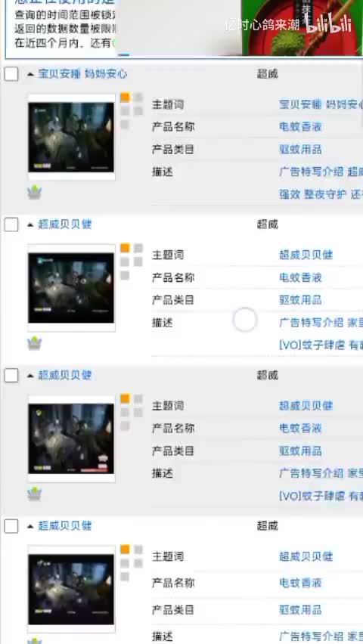Screen dimensions: 363x644
Task: Tick the checkbox of the last 超威贝贝健 row
Action: pos(11,526)
